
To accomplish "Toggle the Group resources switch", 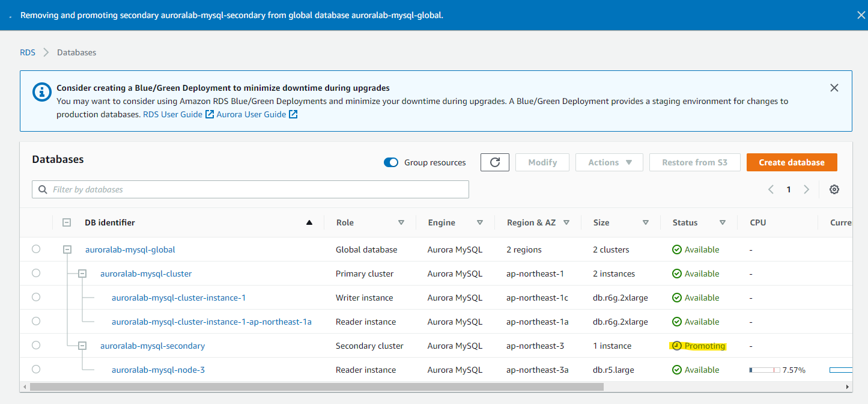I will click(391, 162).
